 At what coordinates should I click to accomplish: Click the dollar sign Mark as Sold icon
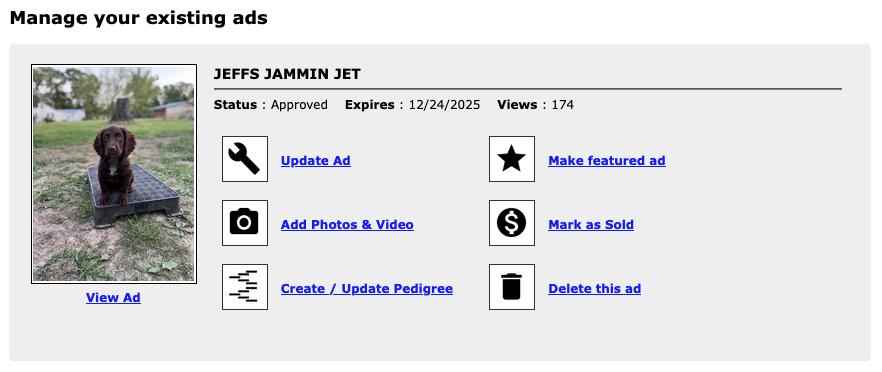coord(512,223)
